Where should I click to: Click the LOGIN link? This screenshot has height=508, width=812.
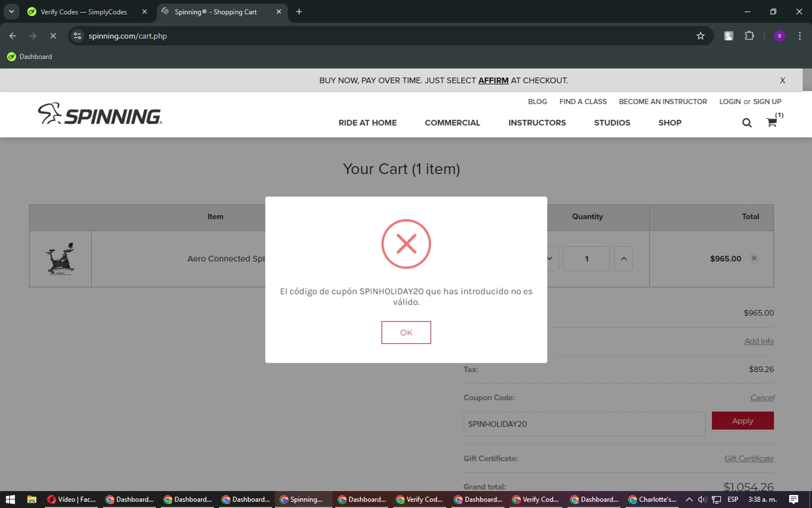[x=730, y=102]
